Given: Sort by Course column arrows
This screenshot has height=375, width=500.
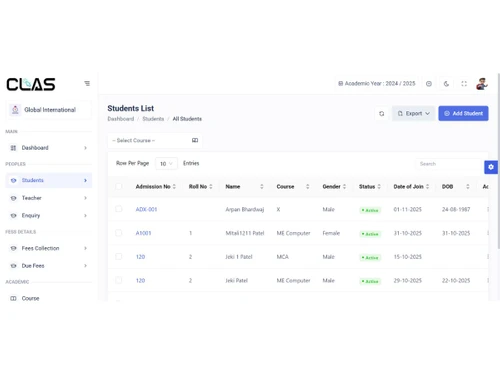Looking at the screenshot, I should (308, 187).
